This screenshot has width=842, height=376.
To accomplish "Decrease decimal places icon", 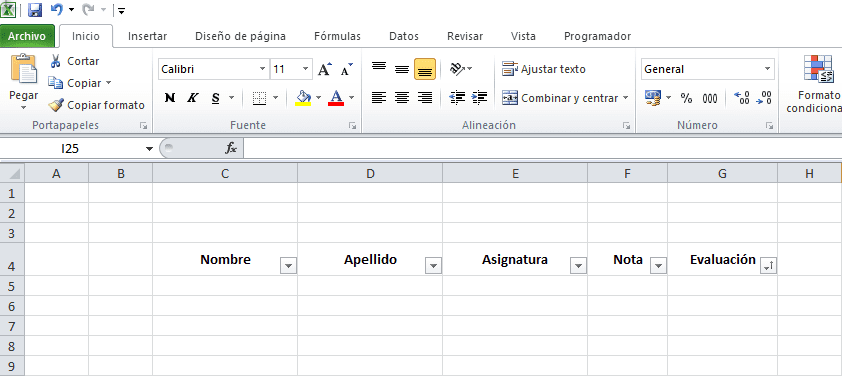I will [x=764, y=98].
